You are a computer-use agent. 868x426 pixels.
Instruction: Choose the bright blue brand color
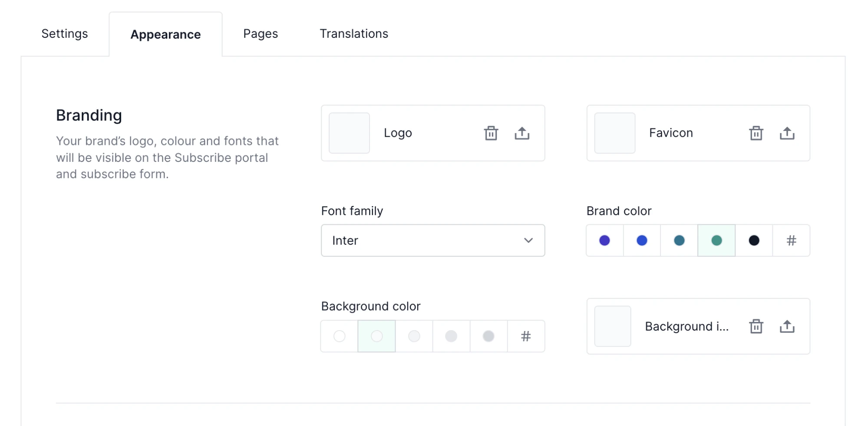pyautogui.click(x=641, y=240)
